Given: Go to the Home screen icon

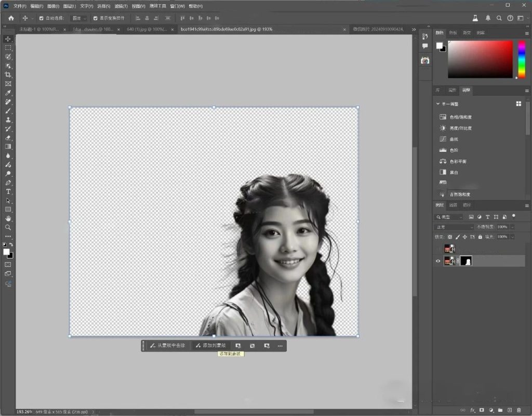Looking at the screenshot, I should click(x=11, y=18).
